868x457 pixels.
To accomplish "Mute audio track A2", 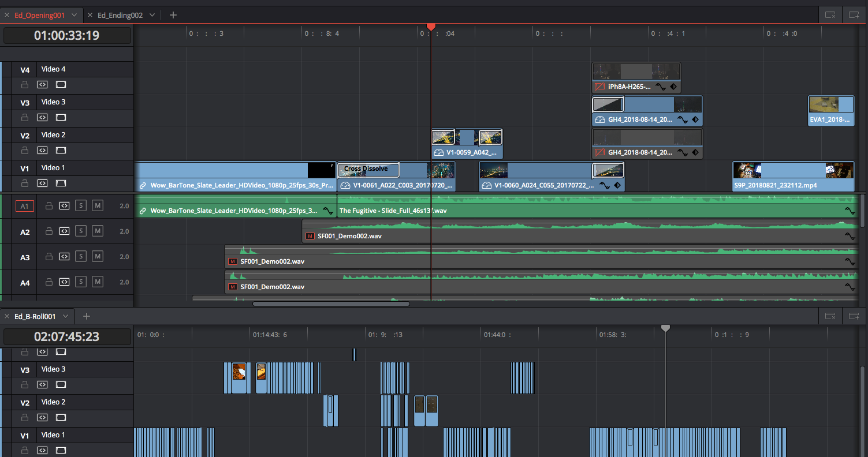I will point(98,231).
